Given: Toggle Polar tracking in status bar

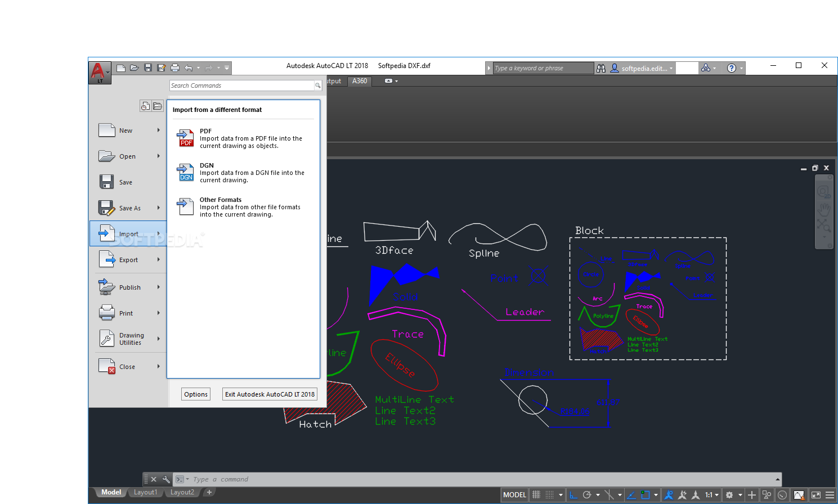Looking at the screenshot, I should (x=587, y=495).
